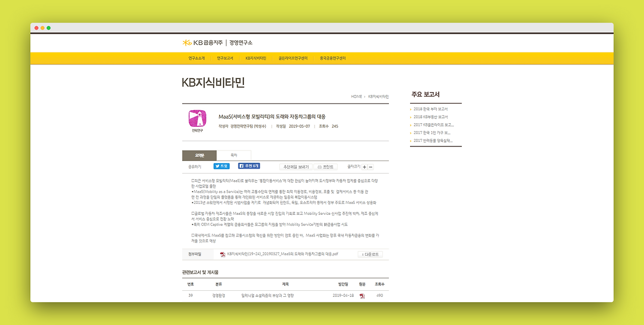Click the MaaS report title
Screen dimensions: 644x325
pyautogui.click(x=272, y=116)
